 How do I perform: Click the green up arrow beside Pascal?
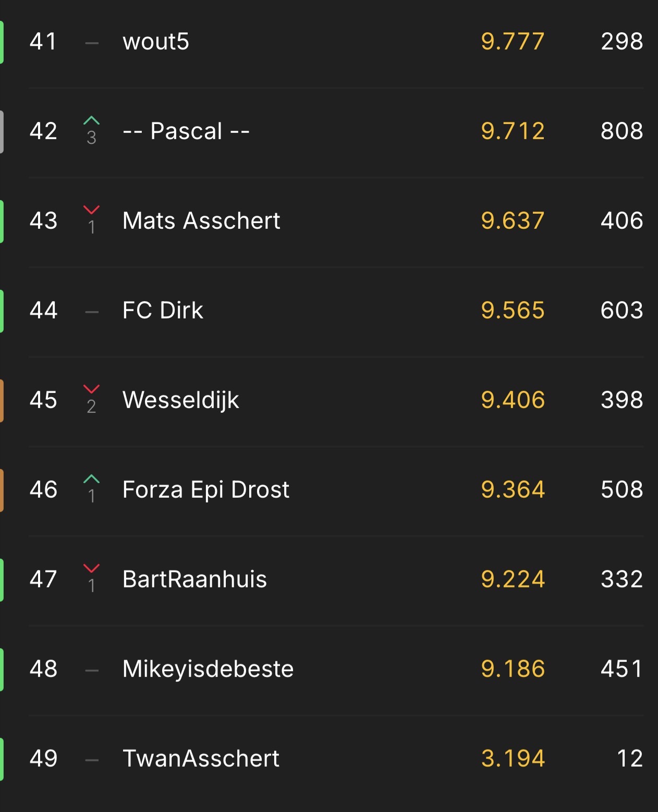point(91,121)
